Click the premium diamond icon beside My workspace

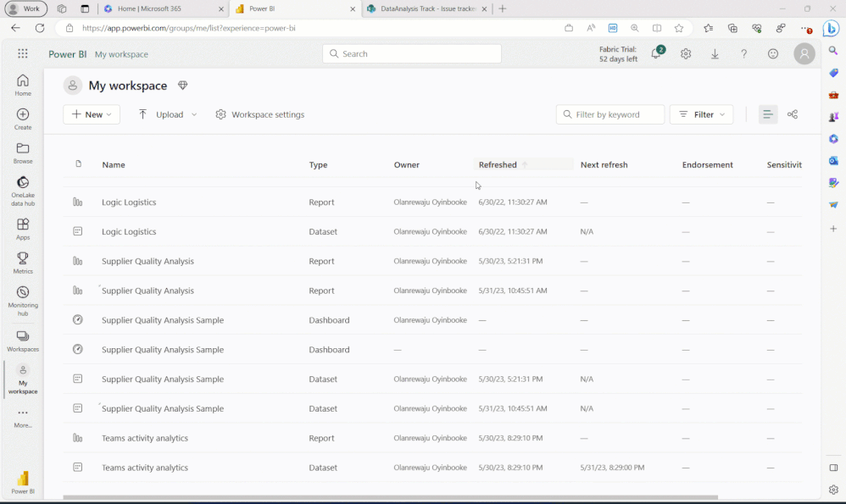pyautogui.click(x=182, y=86)
